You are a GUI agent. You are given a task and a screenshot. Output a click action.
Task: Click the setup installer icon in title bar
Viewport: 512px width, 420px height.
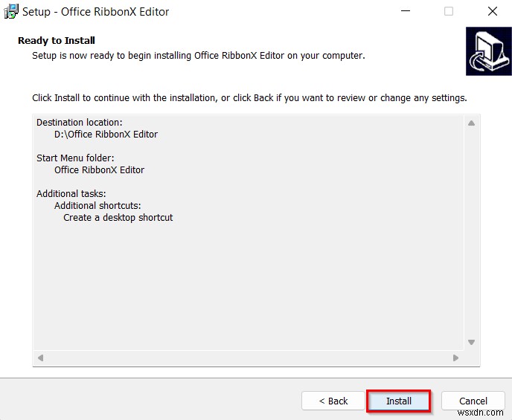point(10,12)
